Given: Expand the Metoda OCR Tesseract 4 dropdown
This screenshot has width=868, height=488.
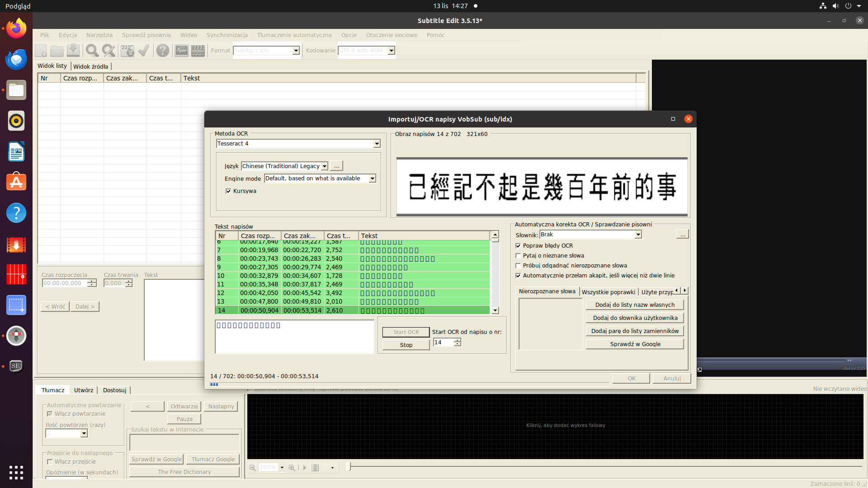Looking at the screenshot, I should pyautogui.click(x=377, y=144).
